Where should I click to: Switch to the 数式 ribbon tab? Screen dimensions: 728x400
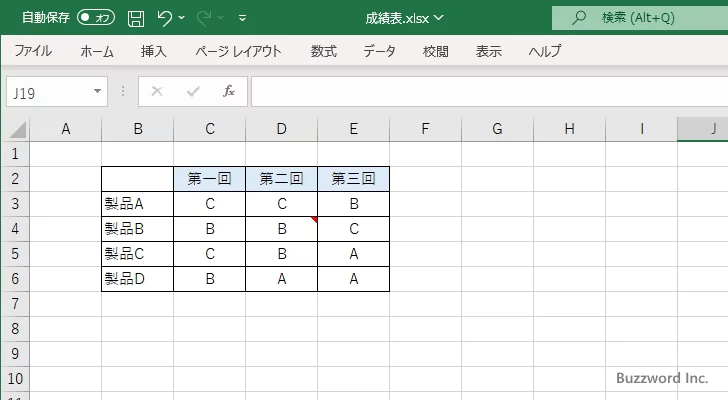pyautogui.click(x=324, y=51)
